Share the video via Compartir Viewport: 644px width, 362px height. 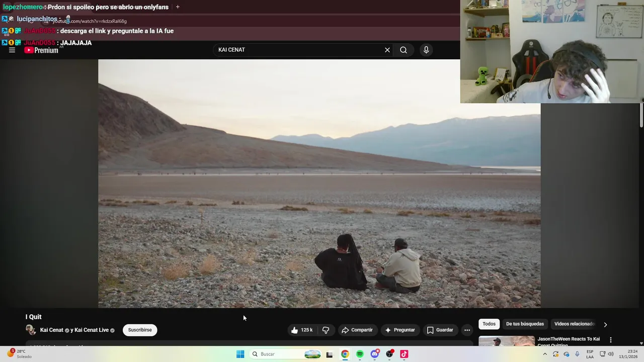click(x=357, y=330)
